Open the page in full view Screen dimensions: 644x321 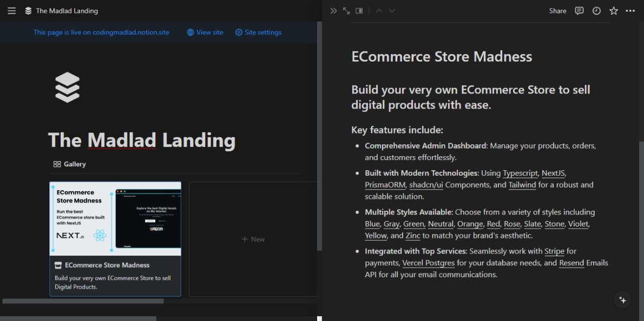(346, 11)
